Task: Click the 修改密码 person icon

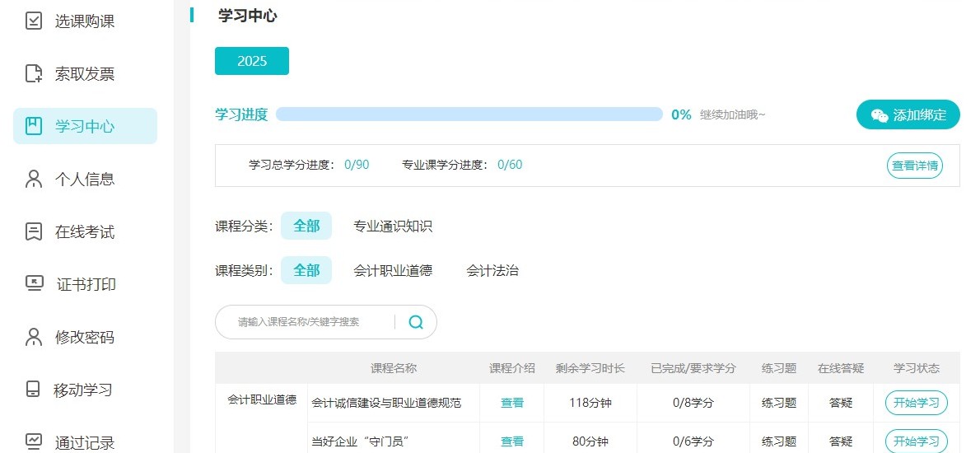Action: coord(33,337)
